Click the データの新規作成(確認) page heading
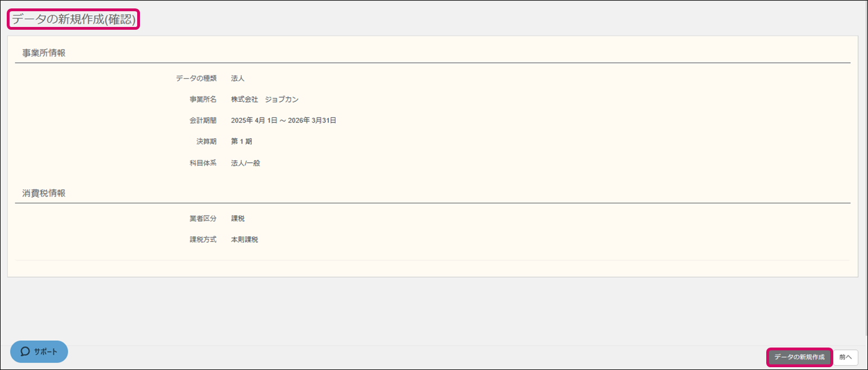The image size is (868, 370). coord(74,20)
